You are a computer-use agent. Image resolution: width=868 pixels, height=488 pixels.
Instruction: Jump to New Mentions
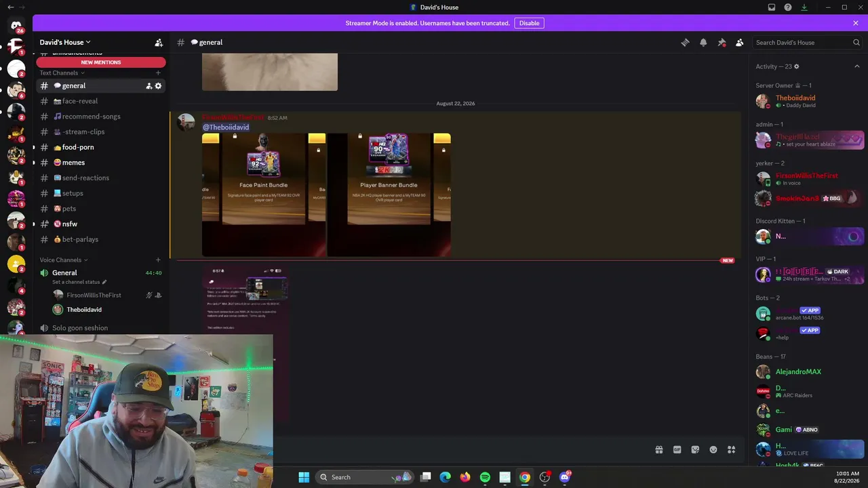(101, 62)
